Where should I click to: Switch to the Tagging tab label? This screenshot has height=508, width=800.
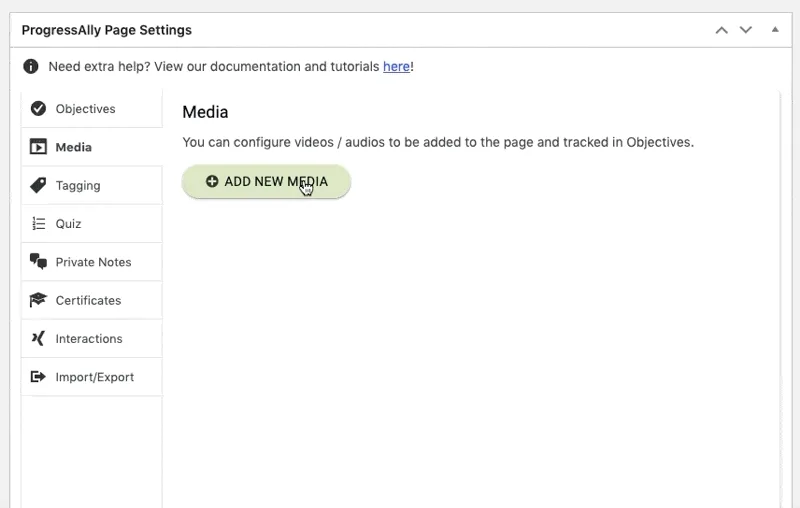point(78,186)
